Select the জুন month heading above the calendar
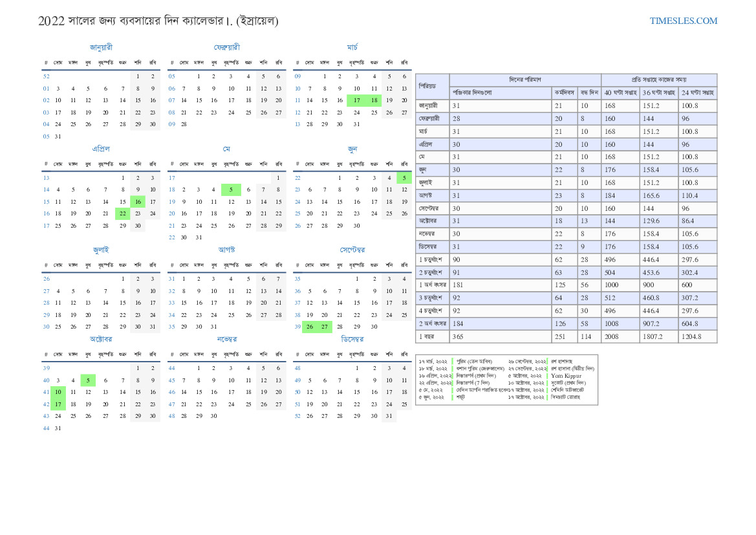This screenshot has height=535, width=756. tap(352, 149)
